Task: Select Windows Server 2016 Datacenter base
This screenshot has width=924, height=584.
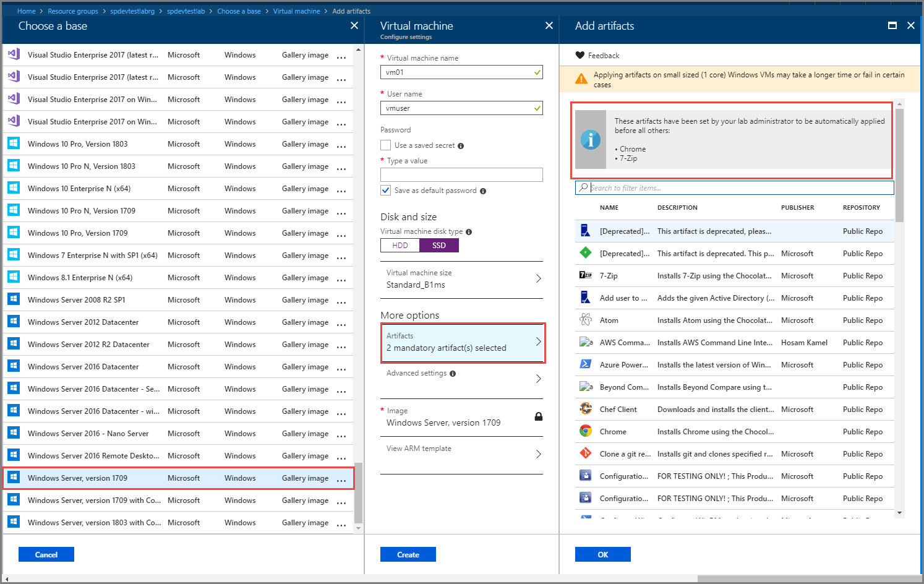Action: (x=178, y=367)
